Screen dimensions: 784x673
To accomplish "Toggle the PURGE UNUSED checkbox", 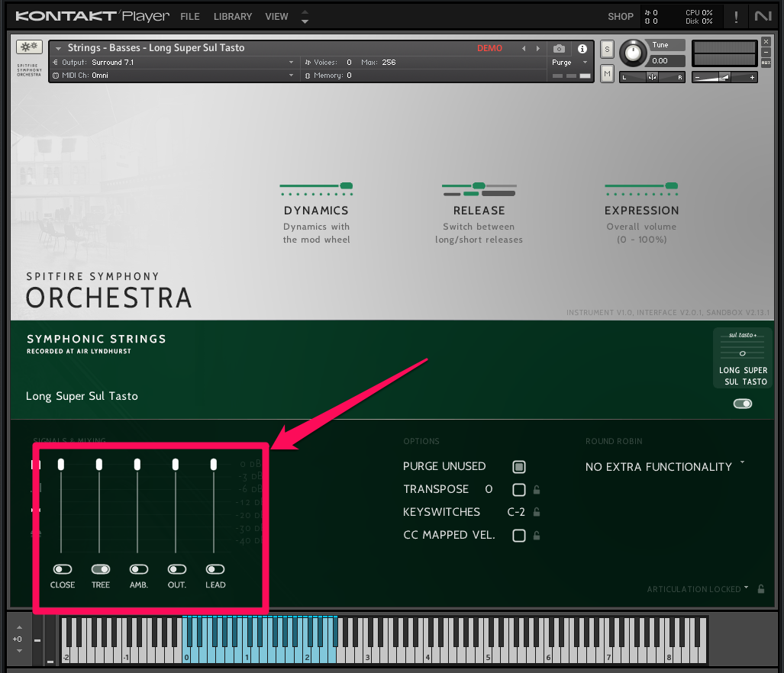I will tap(519, 467).
